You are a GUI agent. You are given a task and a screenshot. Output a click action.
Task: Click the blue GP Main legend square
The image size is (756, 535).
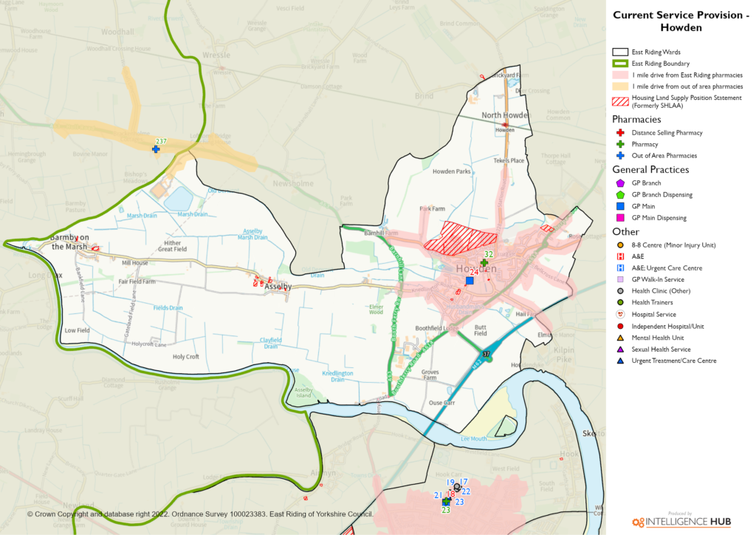click(620, 206)
